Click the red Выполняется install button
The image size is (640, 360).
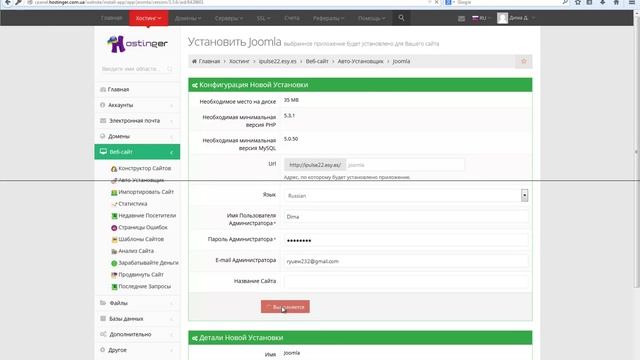point(285,307)
